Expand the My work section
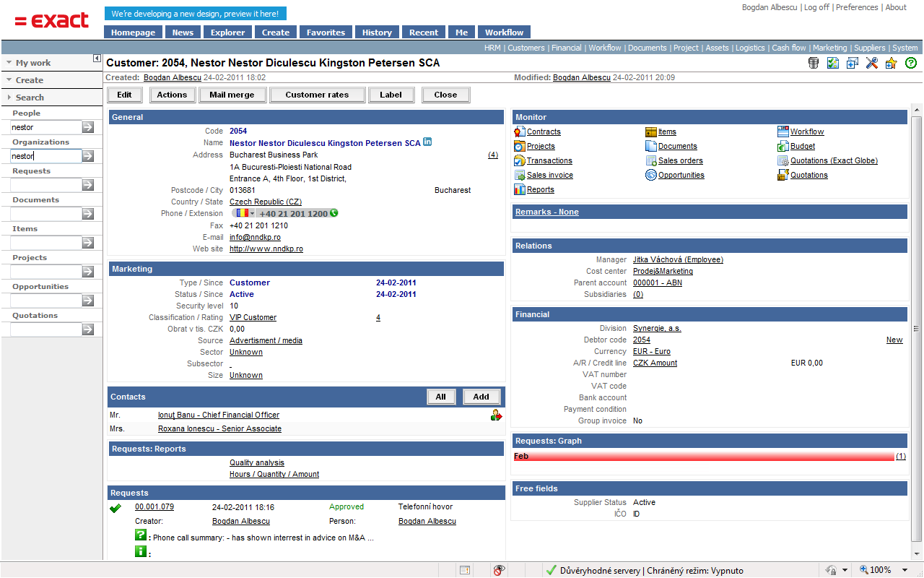Viewport: 924px width, 578px height. click(51, 63)
